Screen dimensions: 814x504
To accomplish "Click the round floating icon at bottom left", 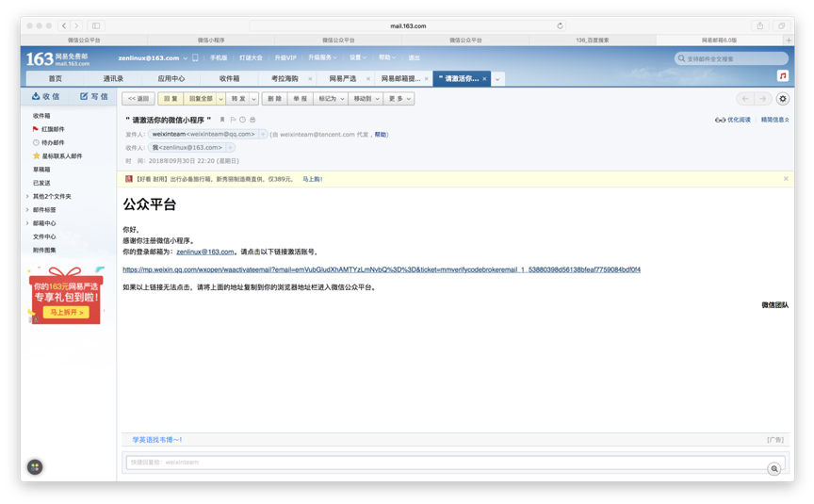I will 35,467.
